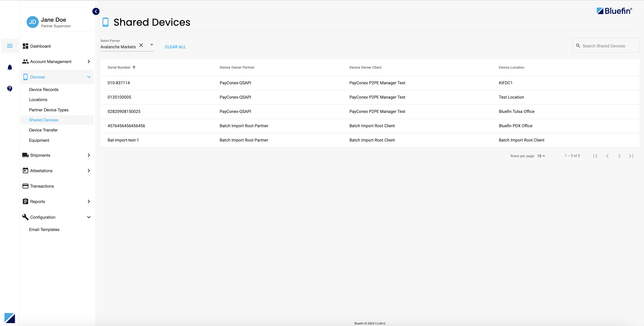Click the serial number 010-837114 row
The width and height of the screenshot is (644, 326).
click(x=119, y=83)
